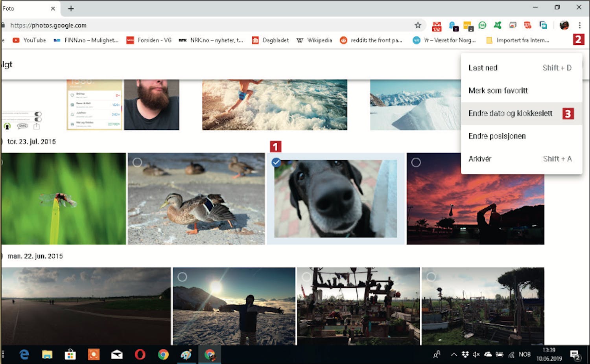Choose 'Endre dato og klokkeslett' menu item
Image resolution: width=590 pixels, height=364 pixels.
pos(510,114)
